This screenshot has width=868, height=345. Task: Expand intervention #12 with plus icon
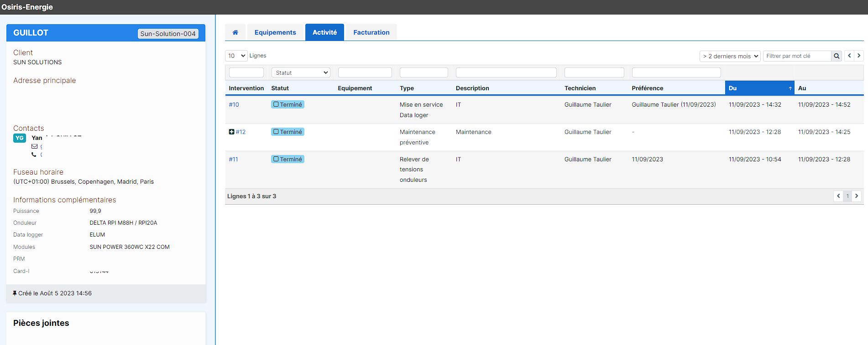pos(231,132)
